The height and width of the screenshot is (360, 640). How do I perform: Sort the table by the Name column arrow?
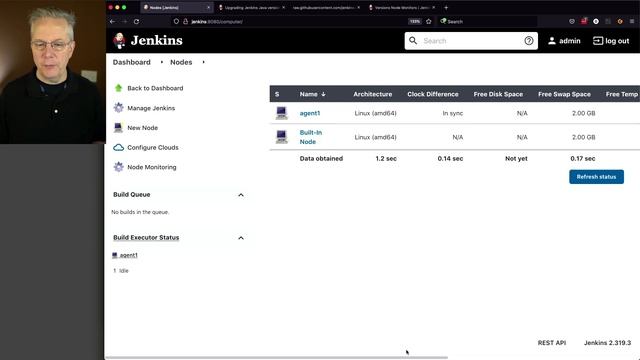[x=323, y=94]
